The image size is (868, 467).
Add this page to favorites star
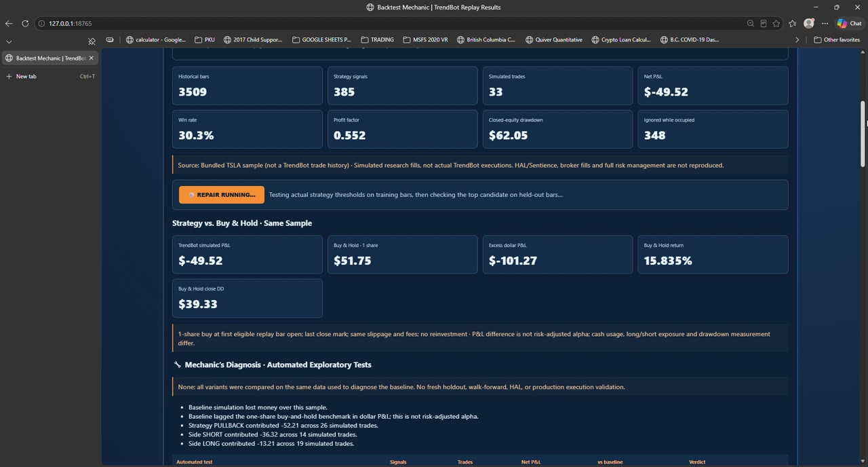[776, 23]
